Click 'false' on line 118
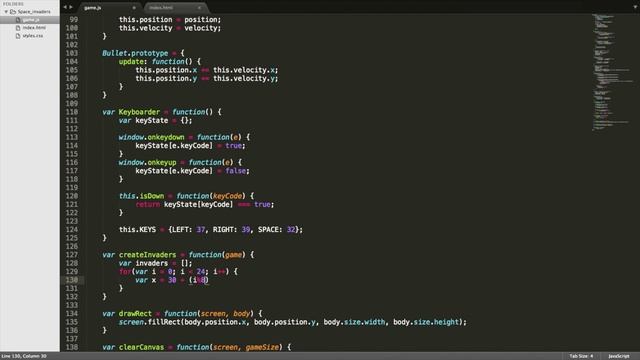This screenshot has width=640, height=360. [x=236, y=171]
